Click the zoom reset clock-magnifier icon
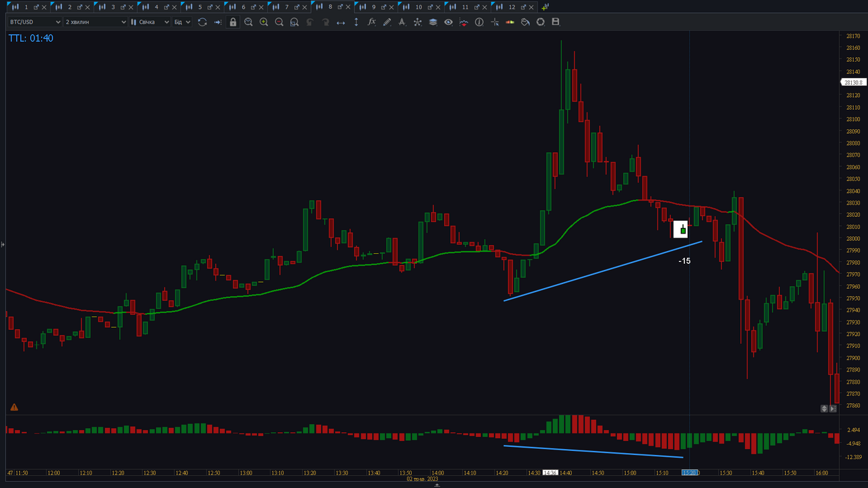The height and width of the screenshot is (488, 868). tap(248, 22)
